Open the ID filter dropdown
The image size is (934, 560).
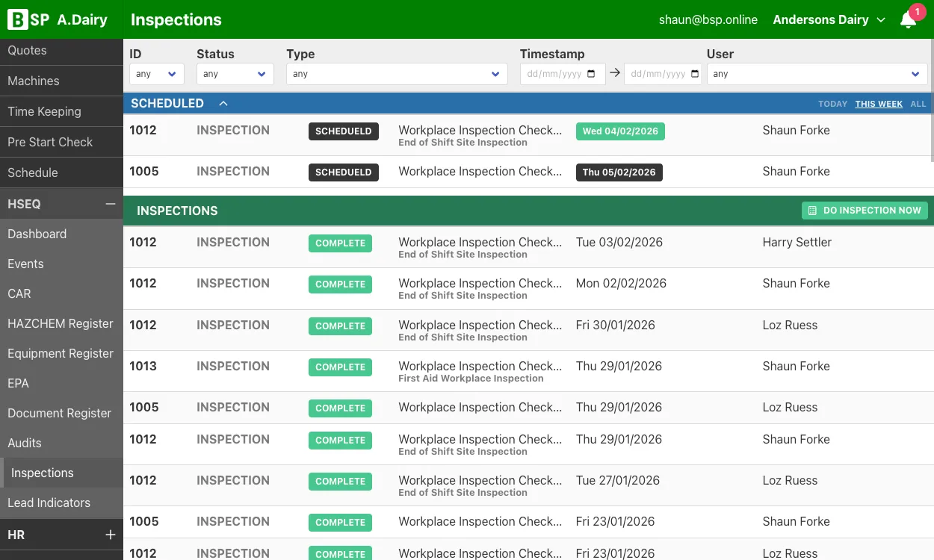coord(157,74)
